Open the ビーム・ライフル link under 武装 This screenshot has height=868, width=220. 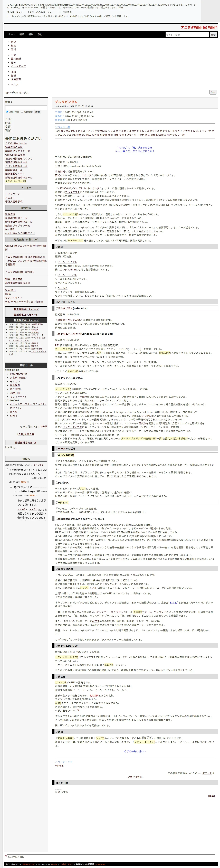coord(67,262)
